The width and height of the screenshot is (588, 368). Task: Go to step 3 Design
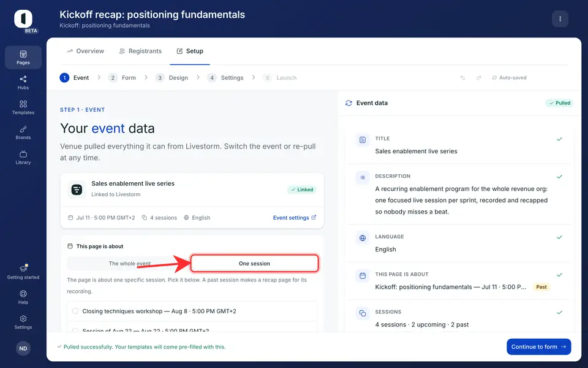coord(171,78)
